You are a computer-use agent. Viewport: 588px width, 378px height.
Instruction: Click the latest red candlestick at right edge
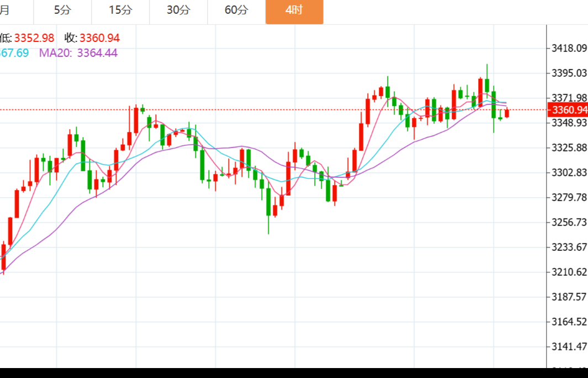507,113
